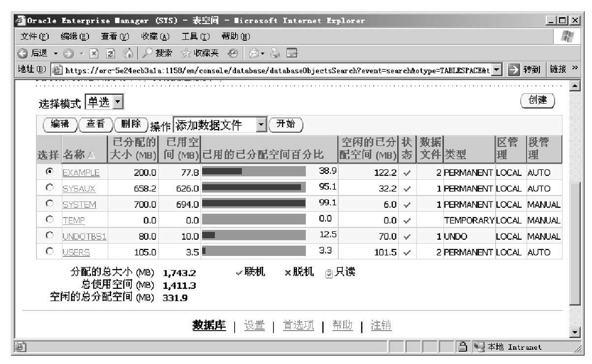Click the Forward arrow icon

click(x=68, y=52)
